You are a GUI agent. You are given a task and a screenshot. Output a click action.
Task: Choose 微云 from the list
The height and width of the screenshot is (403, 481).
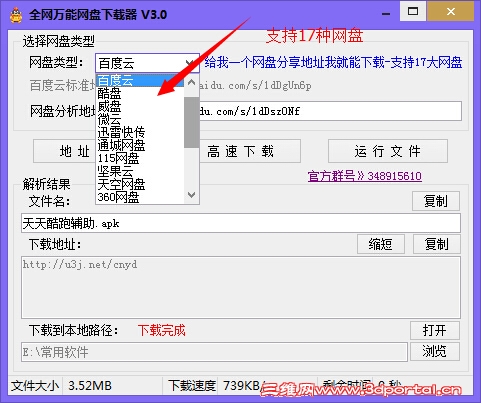(x=140, y=119)
